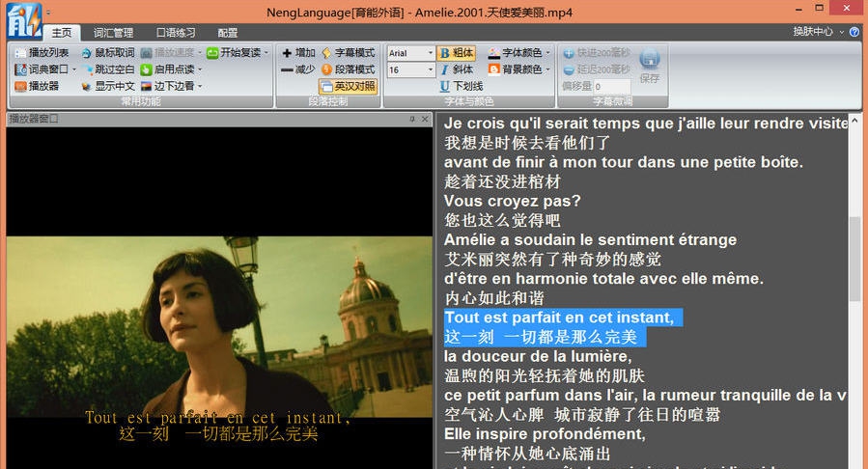The height and width of the screenshot is (469, 868).
Task: Select line "内心如此和谐"
Action: [494, 298]
